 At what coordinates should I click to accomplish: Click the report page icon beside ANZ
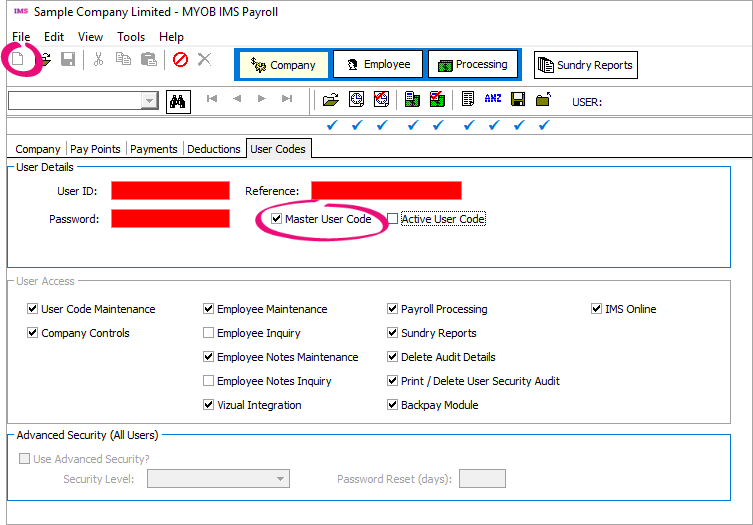pos(468,100)
